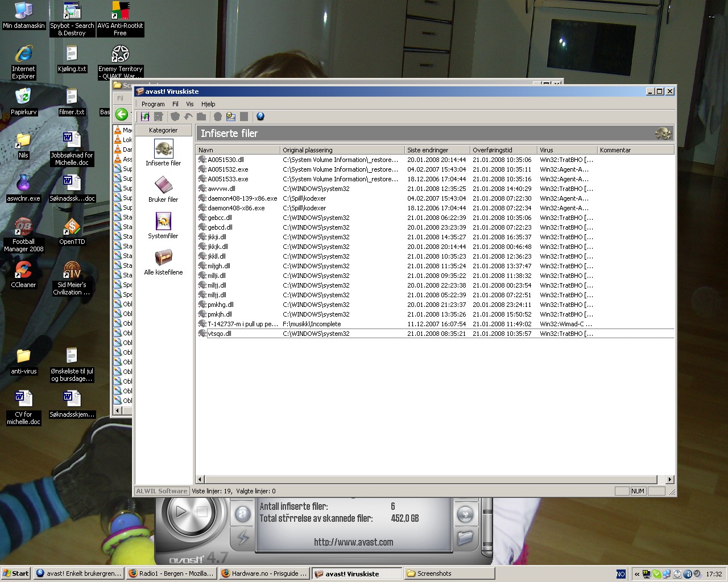Select CV for michelle.doc desktop file
Viewport: 728px width, 582px height.
tap(23, 408)
